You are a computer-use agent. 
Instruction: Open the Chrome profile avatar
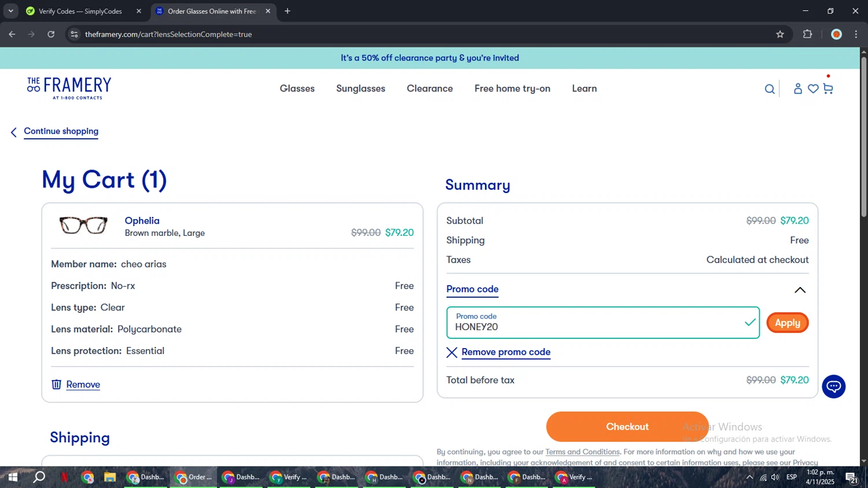pos(836,34)
